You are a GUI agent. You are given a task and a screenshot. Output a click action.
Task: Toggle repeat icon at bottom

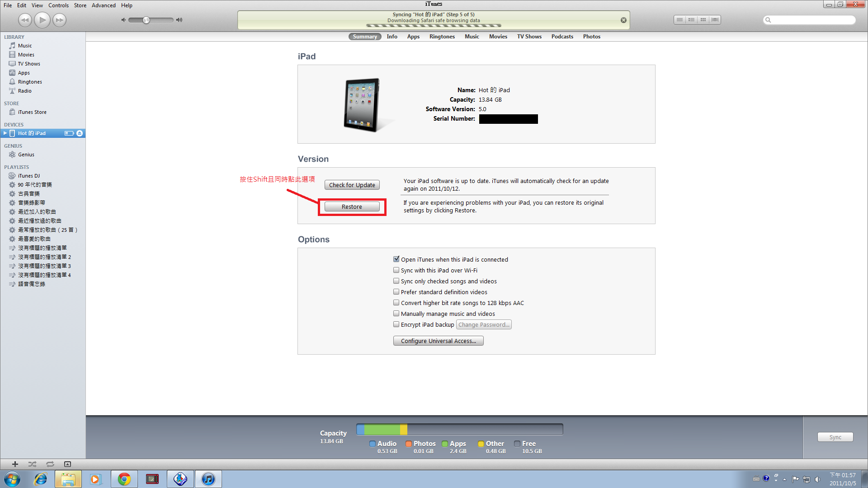pyautogui.click(x=50, y=464)
